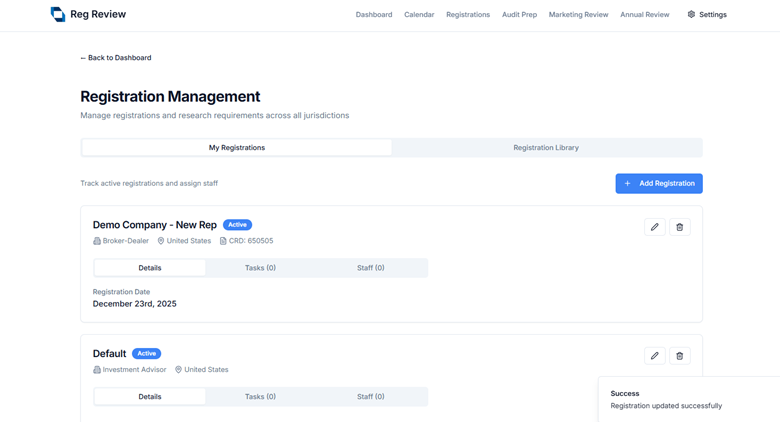Open Staff (0) tab in Demo Company card

(371, 268)
